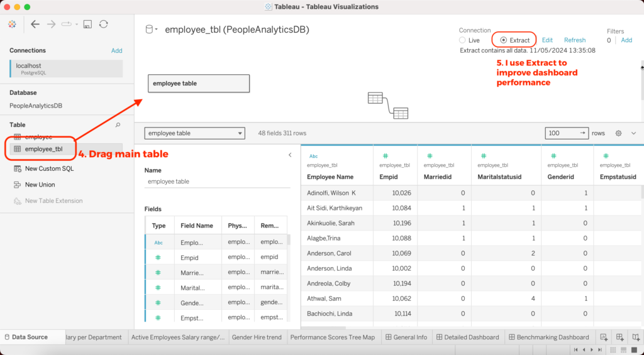Open the Benchmarking Dashboard tab

pos(548,337)
